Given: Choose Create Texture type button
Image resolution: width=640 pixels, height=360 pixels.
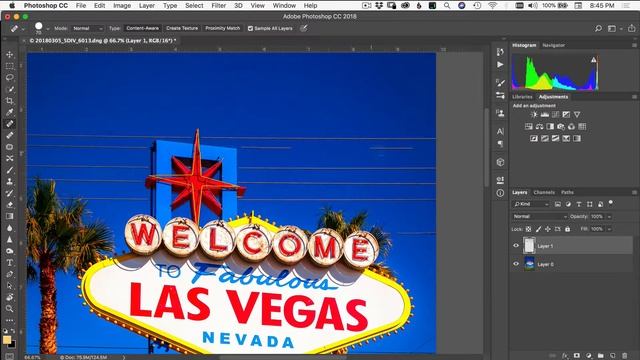Looking at the screenshot, I should coord(182,29).
